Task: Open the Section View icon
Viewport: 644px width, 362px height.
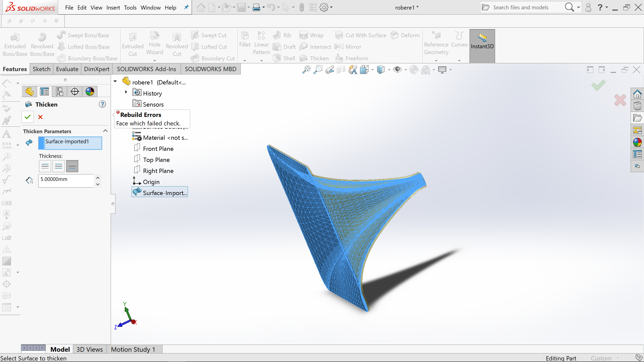Action: [341, 70]
